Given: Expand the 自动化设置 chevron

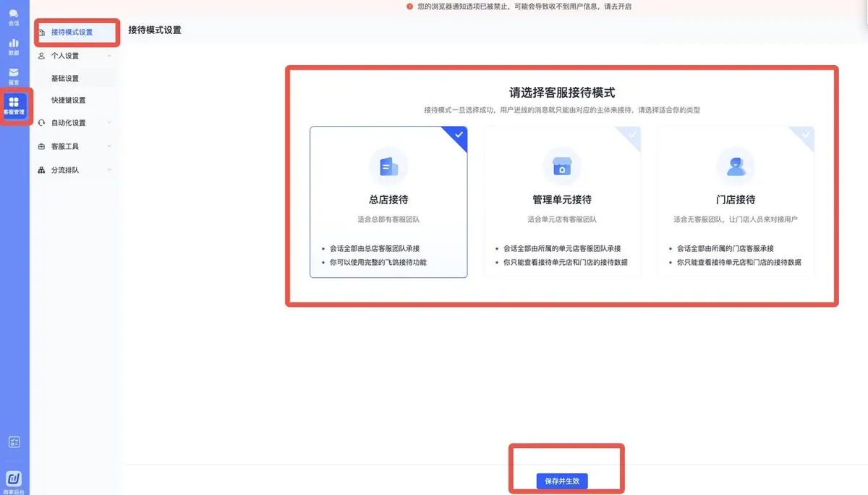Looking at the screenshot, I should [109, 123].
